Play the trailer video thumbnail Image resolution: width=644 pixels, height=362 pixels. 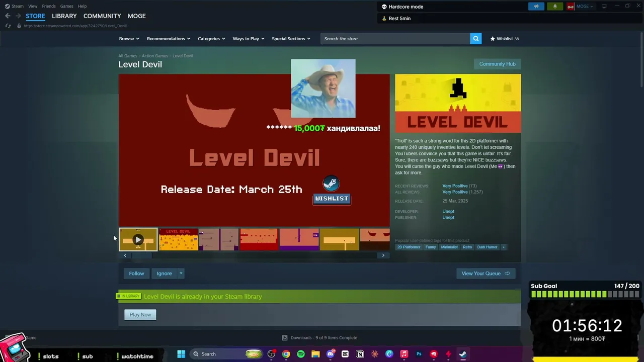click(x=138, y=240)
